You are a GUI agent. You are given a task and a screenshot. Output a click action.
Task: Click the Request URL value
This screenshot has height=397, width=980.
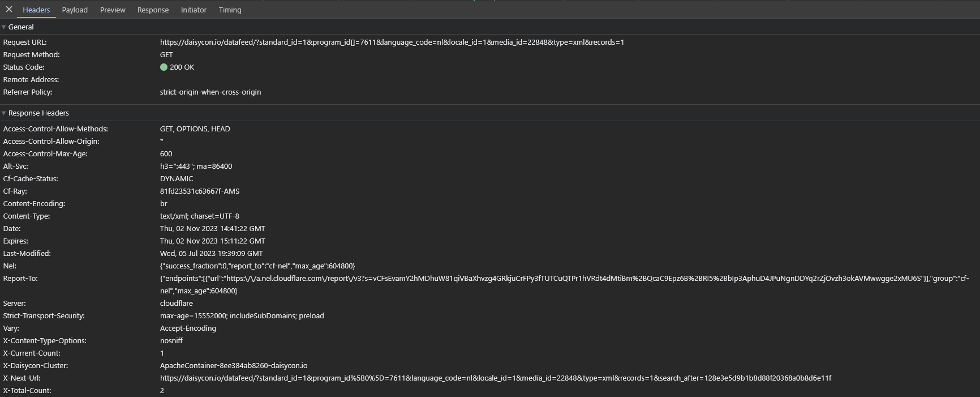pos(392,42)
